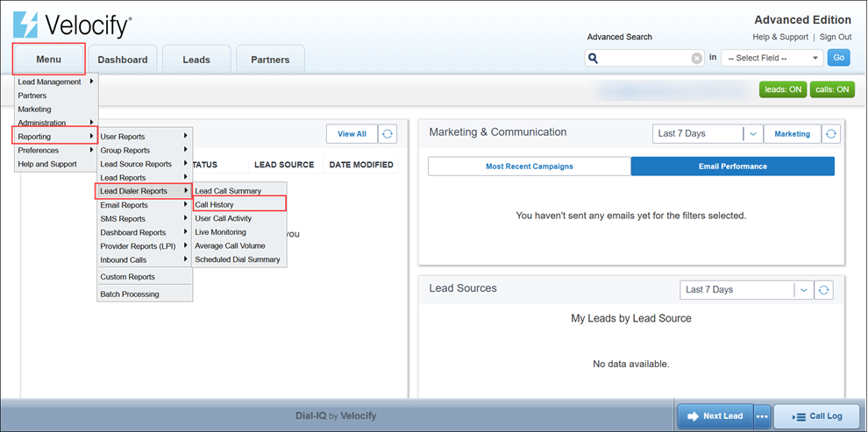Screen dimensions: 868x432
Task: Expand the Lead Source Reports submenu
Action: (x=145, y=164)
